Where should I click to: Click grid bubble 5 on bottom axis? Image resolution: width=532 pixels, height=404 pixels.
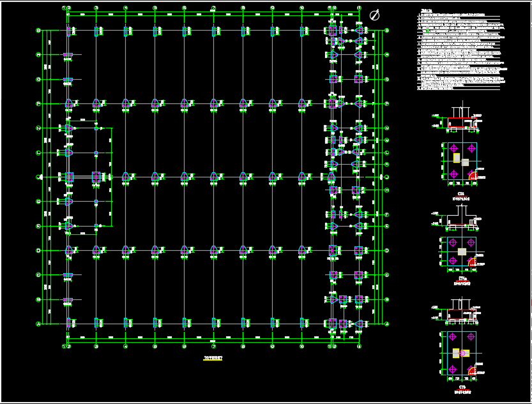pyautogui.click(x=155, y=347)
